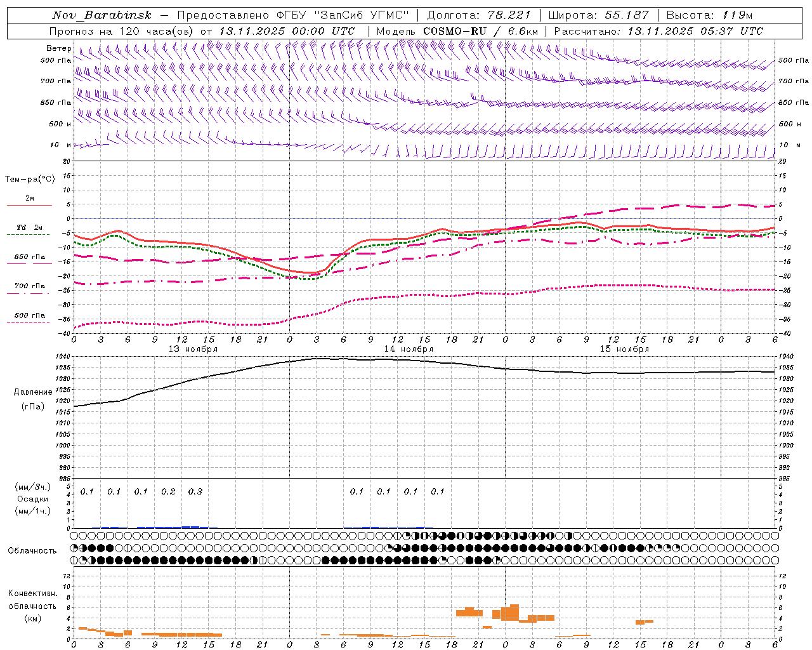Screen dimensions: 812x650
Task: Click the dash-dot swatch under 700 гПа legend
Action: [29, 293]
